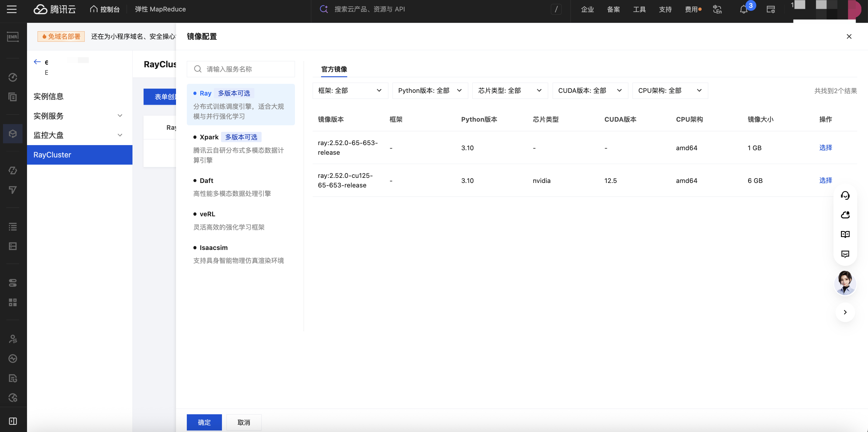Focus the service name search field

click(241, 69)
